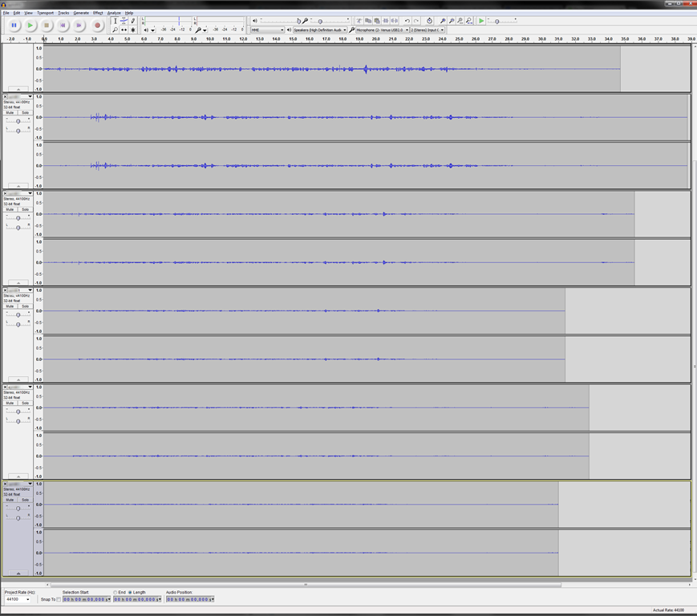697x616 pixels.
Task: Click the Stop button
Action: point(47,26)
